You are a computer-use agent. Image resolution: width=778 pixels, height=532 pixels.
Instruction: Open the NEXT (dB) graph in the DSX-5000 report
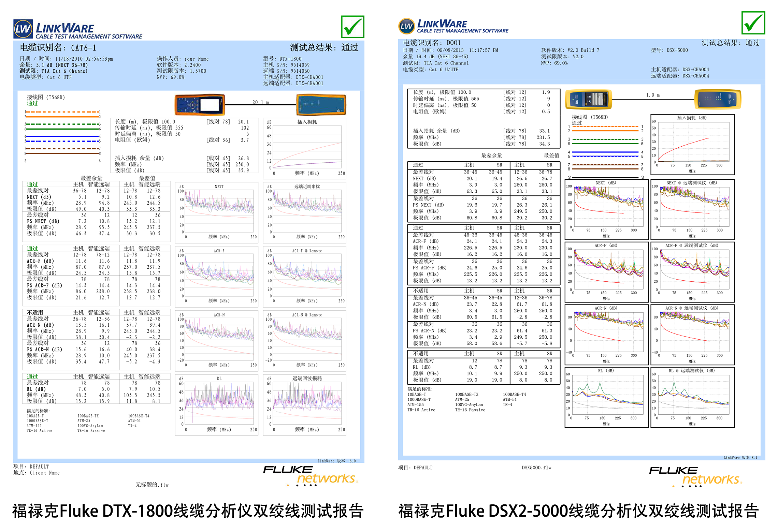tap(606, 209)
